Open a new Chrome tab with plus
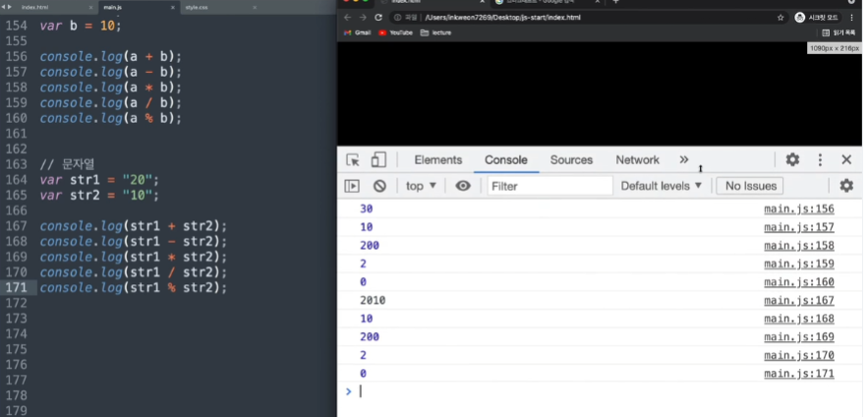The width and height of the screenshot is (868, 417). [x=615, y=2]
